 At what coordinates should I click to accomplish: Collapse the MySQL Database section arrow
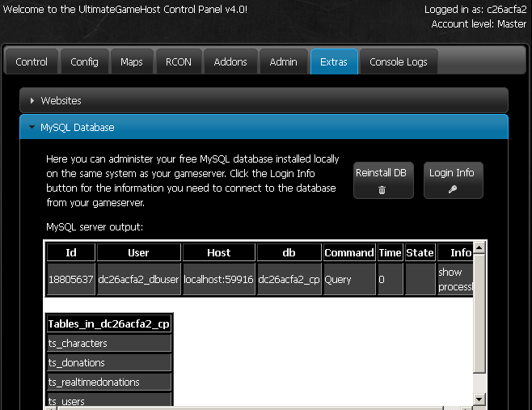click(32, 127)
